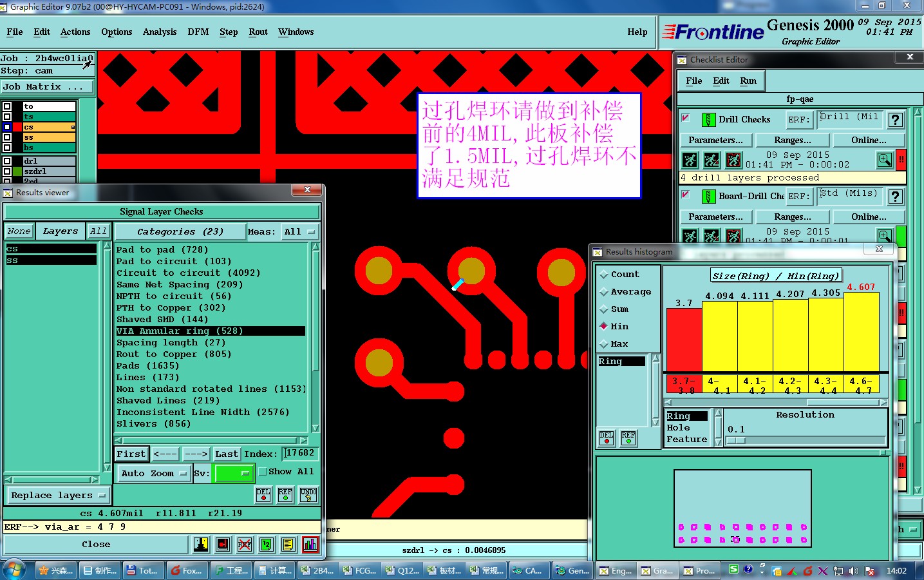The width and height of the screenshot is (924, 580).
Task: Click Close button in Results viewer
Action: 96,545
